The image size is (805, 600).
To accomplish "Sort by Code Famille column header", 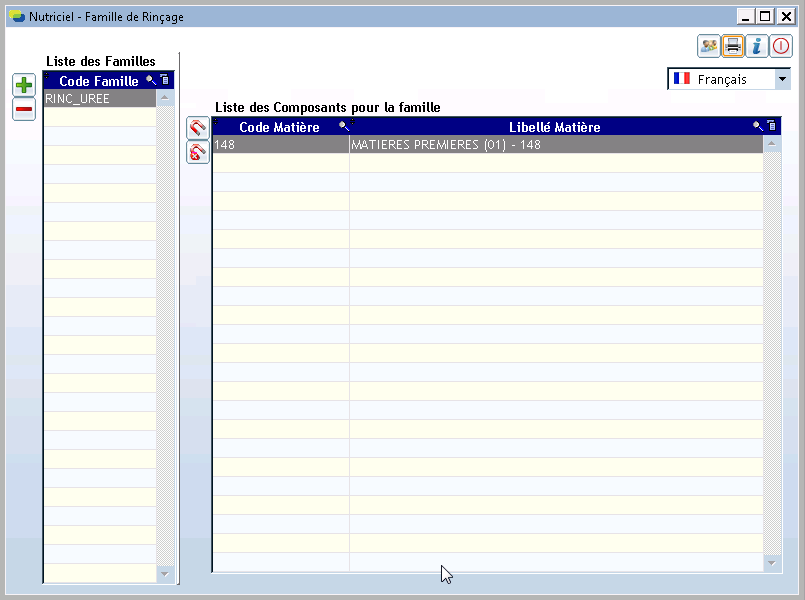I will [x=99, y=81].
